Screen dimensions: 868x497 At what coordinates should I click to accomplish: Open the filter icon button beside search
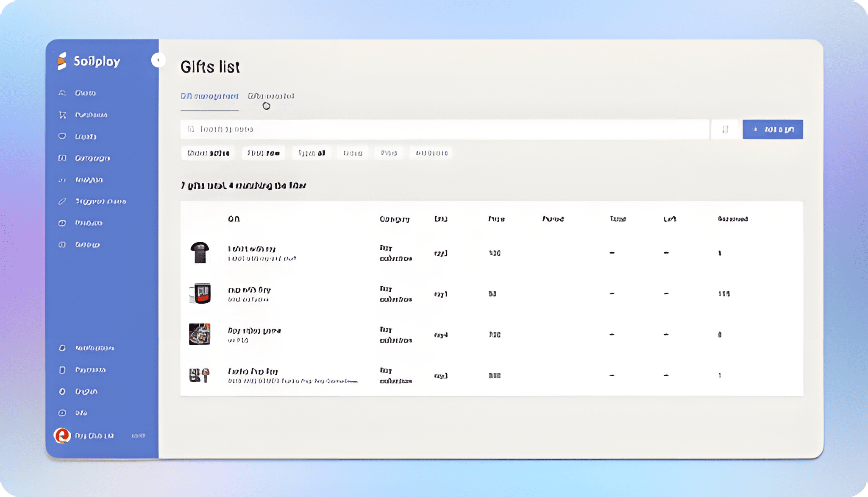coord(725,129)
